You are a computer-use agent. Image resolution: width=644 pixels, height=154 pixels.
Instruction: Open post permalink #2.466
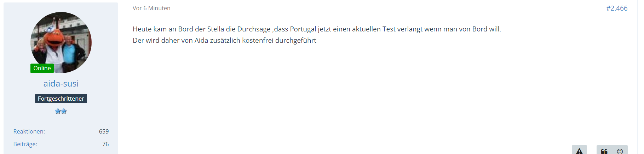617,8
